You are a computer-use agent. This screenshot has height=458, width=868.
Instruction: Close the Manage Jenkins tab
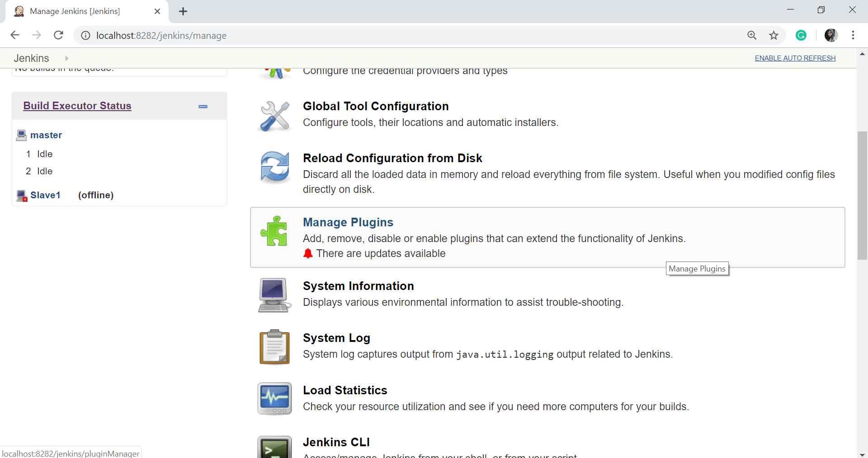pos(157,11)
